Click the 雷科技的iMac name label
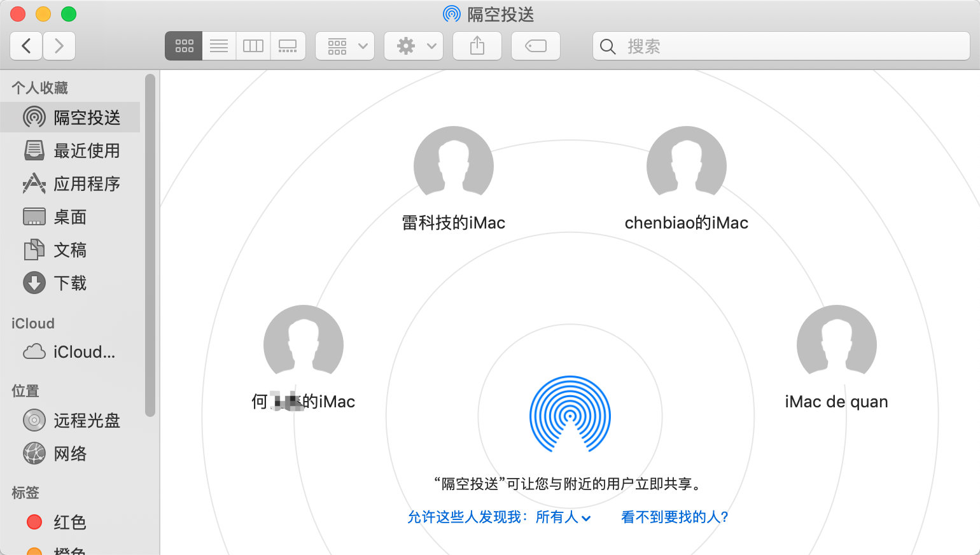 [x=454, y=223]
